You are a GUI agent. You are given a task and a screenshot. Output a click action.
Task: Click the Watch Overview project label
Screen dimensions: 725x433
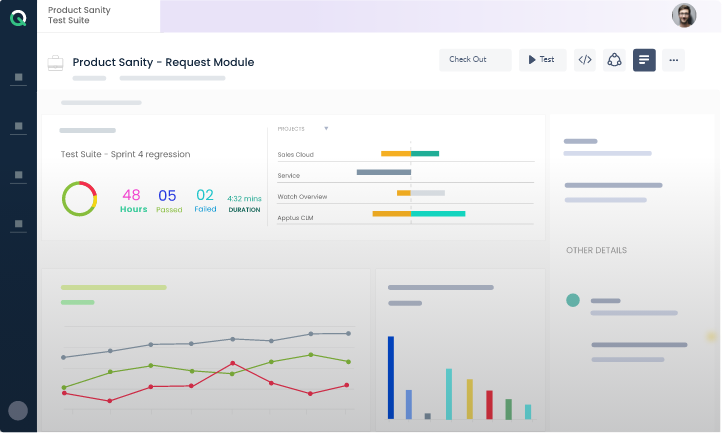tap(302, 197)
